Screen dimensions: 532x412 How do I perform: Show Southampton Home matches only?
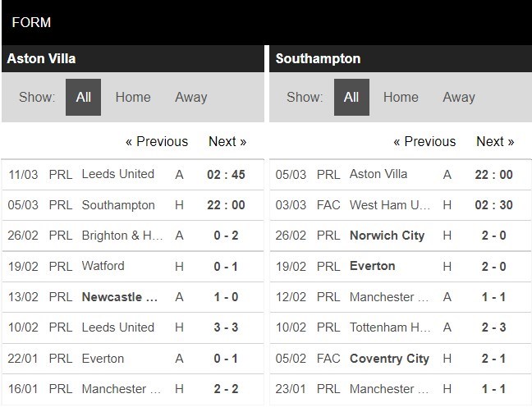point(401,97)
